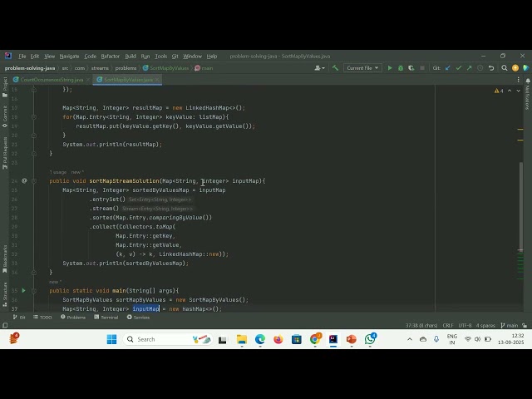Open the Pull Requests sidebar button

[x=5, y=153]
